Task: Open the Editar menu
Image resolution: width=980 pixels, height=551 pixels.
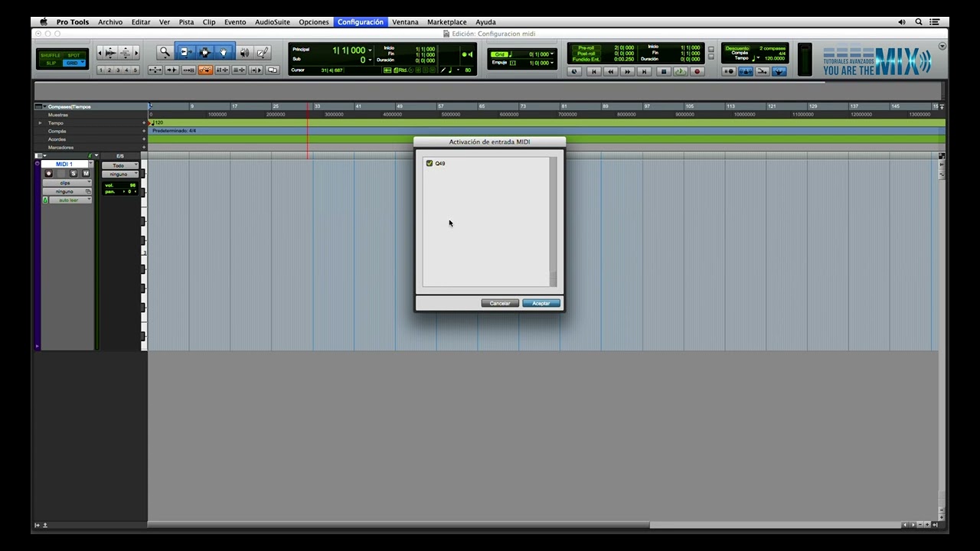Action: (141, 22)
